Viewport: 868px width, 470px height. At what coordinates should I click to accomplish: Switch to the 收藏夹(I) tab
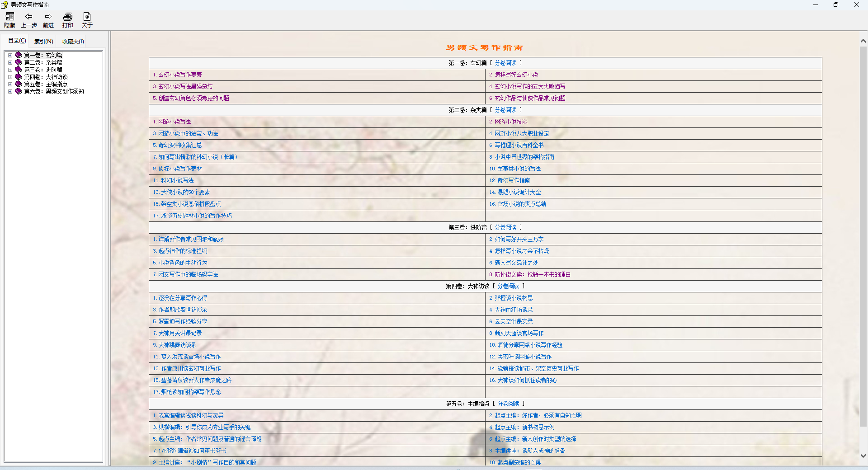73,42
